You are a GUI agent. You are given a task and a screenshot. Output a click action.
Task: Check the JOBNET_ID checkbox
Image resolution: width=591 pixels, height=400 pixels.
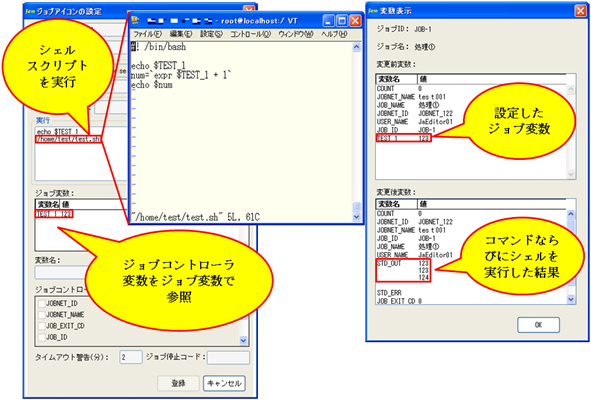coord(42,303)
